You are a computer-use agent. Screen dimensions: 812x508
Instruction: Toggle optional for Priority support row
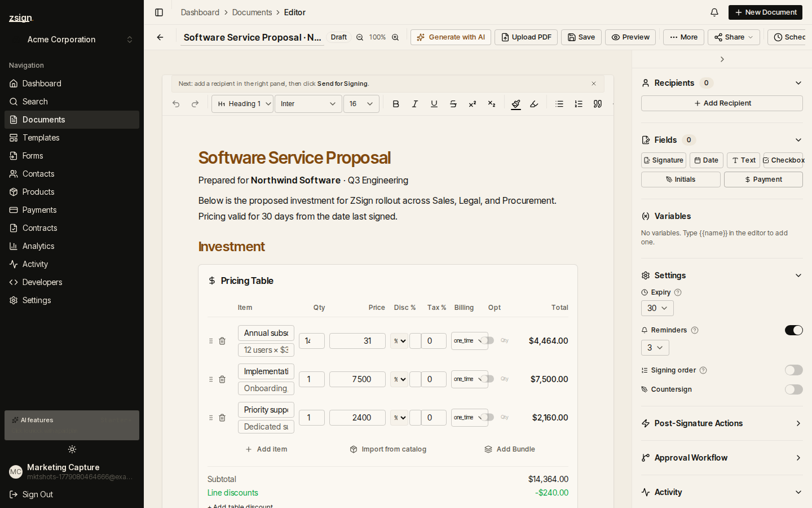click(x=488, y=417)
